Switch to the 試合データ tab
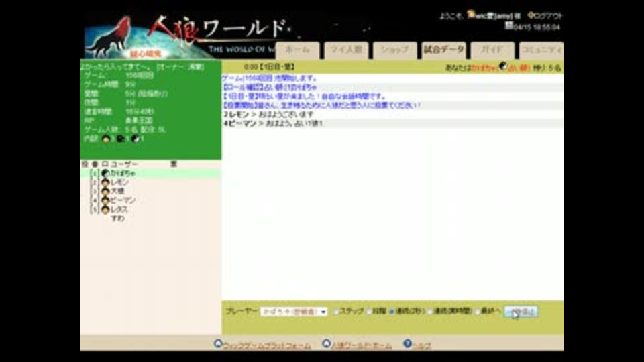 click(443, 50)
